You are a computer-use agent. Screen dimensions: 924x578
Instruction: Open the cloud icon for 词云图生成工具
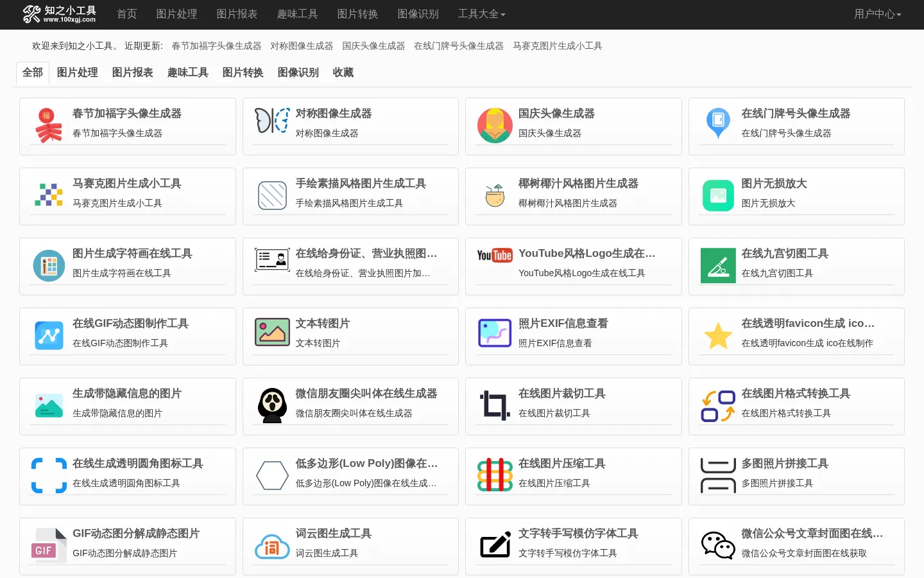(272, 547)
